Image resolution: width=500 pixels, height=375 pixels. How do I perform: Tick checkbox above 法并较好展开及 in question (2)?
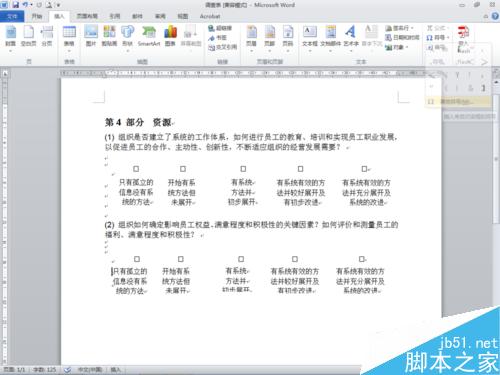tap(295, 259)
